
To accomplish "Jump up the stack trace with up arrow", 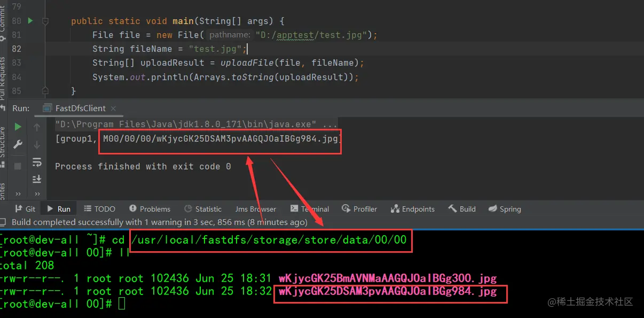I will [37, 127].
